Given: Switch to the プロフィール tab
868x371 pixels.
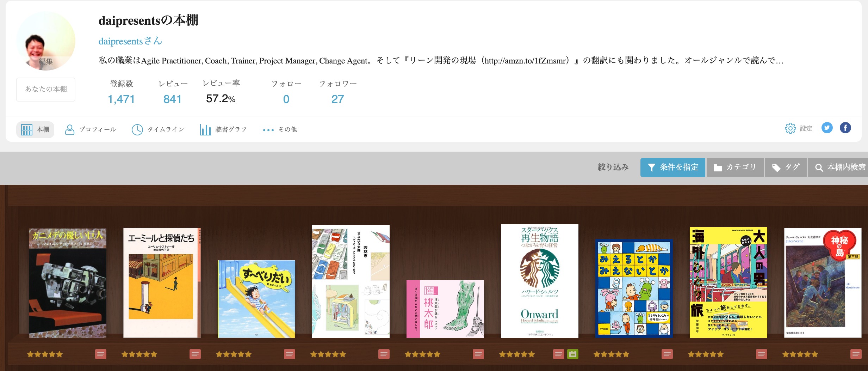Looking at the screenshot, I should point(91,130).
